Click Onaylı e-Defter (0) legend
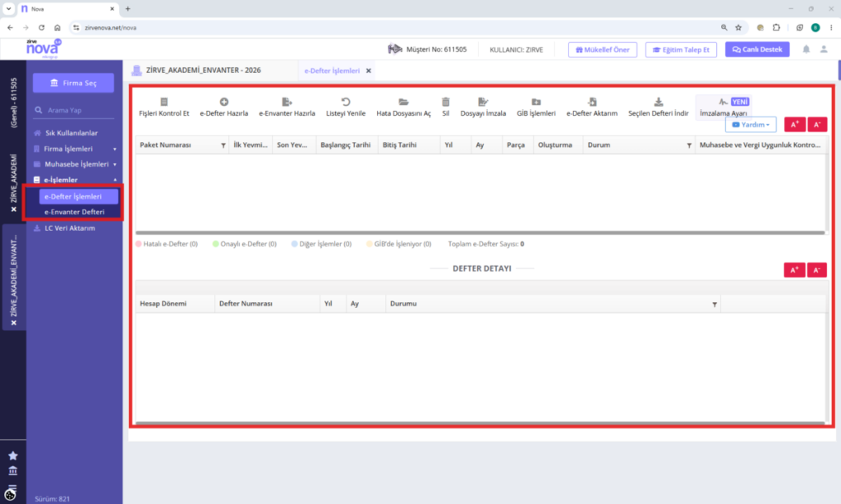Viewport: 841px width, 504px height. point(245,244)
